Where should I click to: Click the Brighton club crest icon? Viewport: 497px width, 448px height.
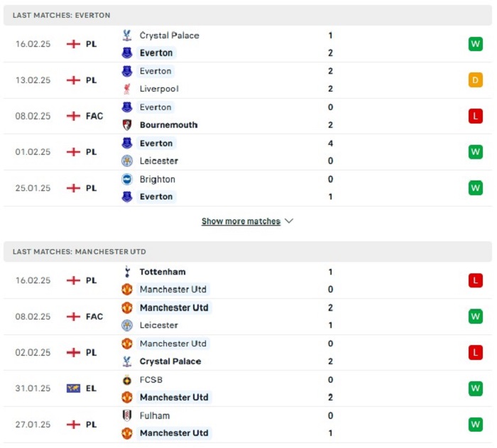[127, 180]
